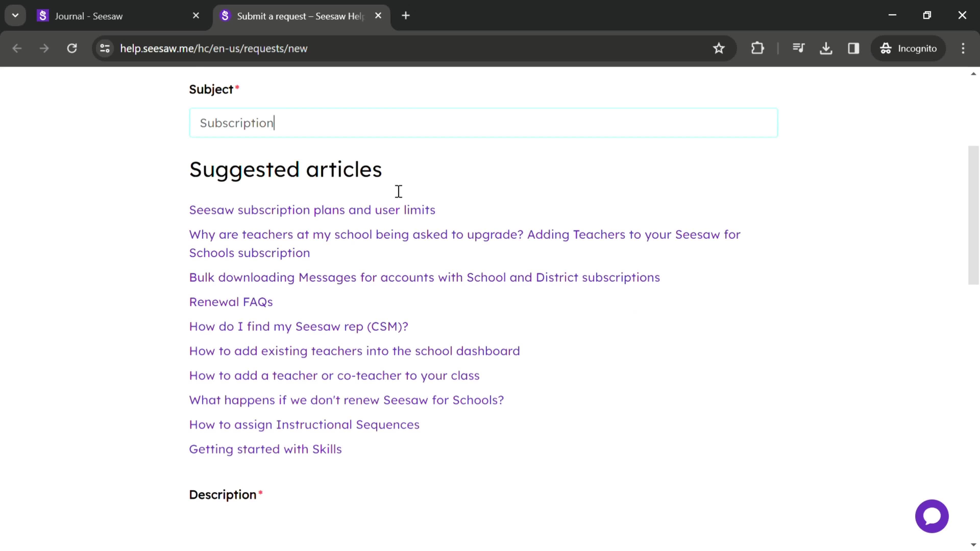Go back to the previous page
980x551 pixels.
(17, 48)
